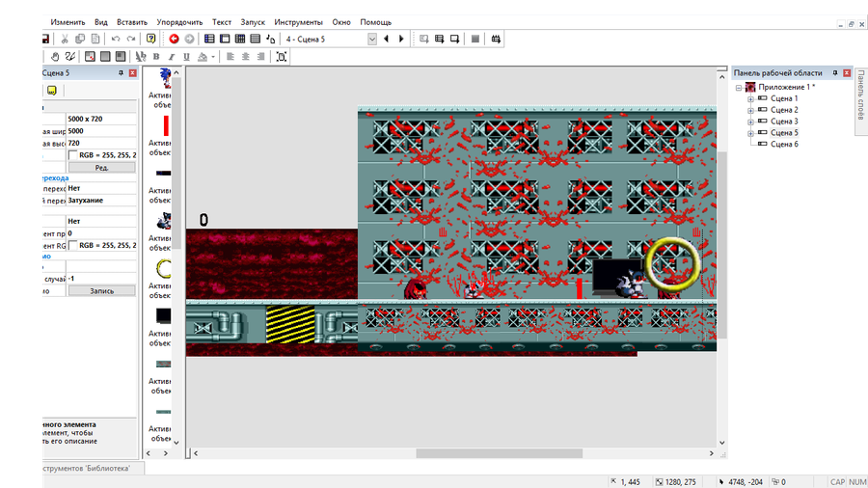Viewport: 868px width, 488px height.
Task: Open the Storyboard editor icon
Action: (209, 39)
